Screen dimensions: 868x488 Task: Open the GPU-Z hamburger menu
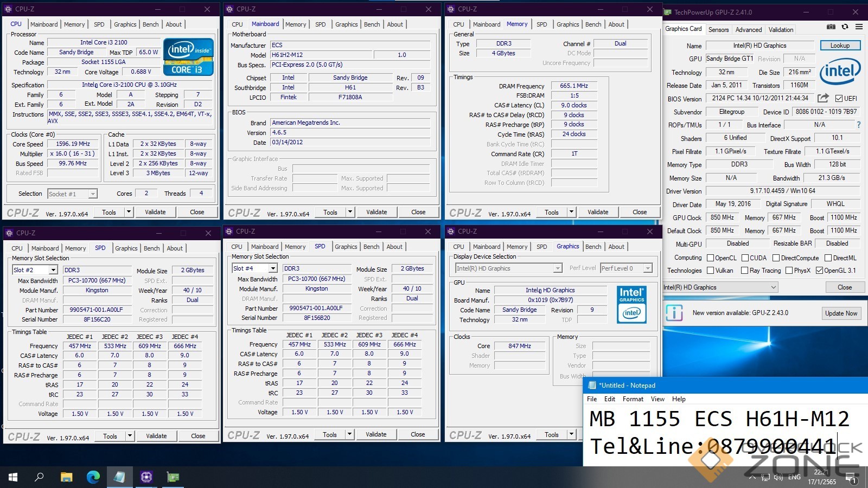(859, 27)
